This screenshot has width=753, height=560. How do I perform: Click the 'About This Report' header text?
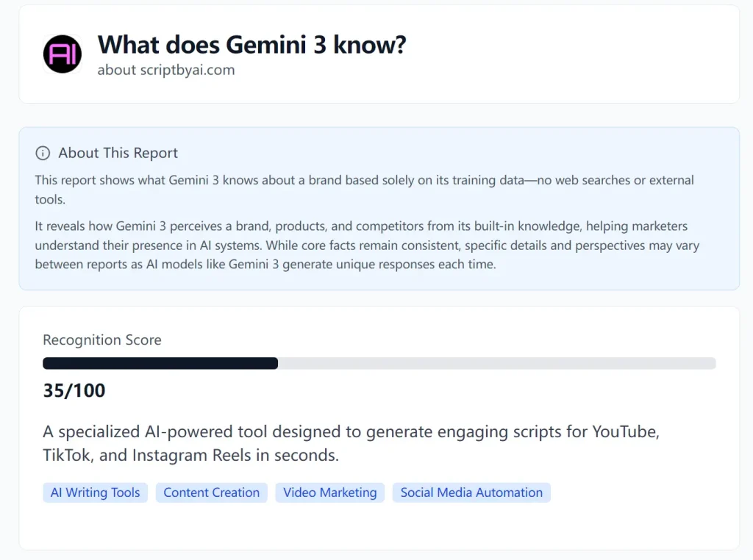coord(118,152)
